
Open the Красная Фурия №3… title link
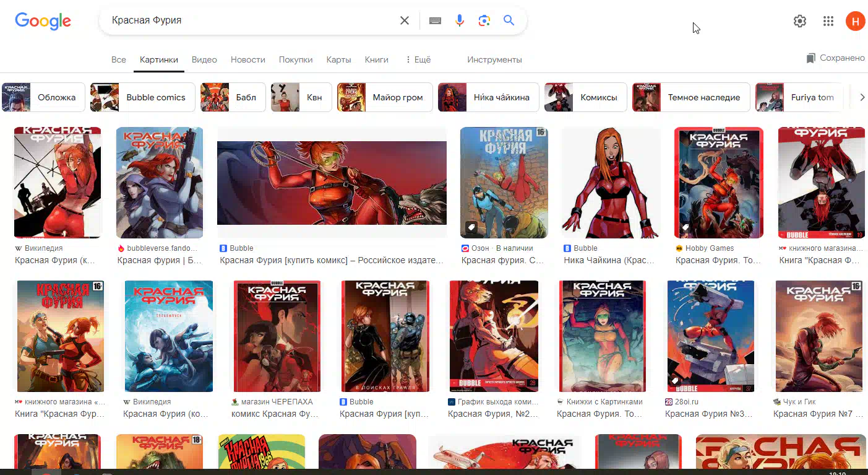(709, 414)
